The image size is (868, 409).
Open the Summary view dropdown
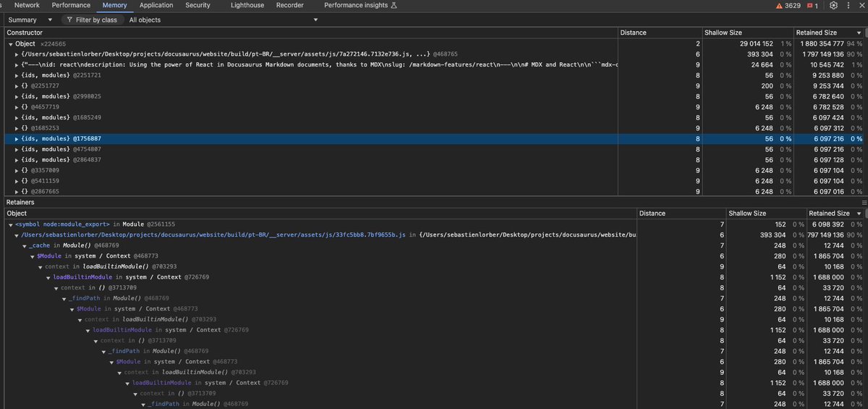tap(30, 20)
